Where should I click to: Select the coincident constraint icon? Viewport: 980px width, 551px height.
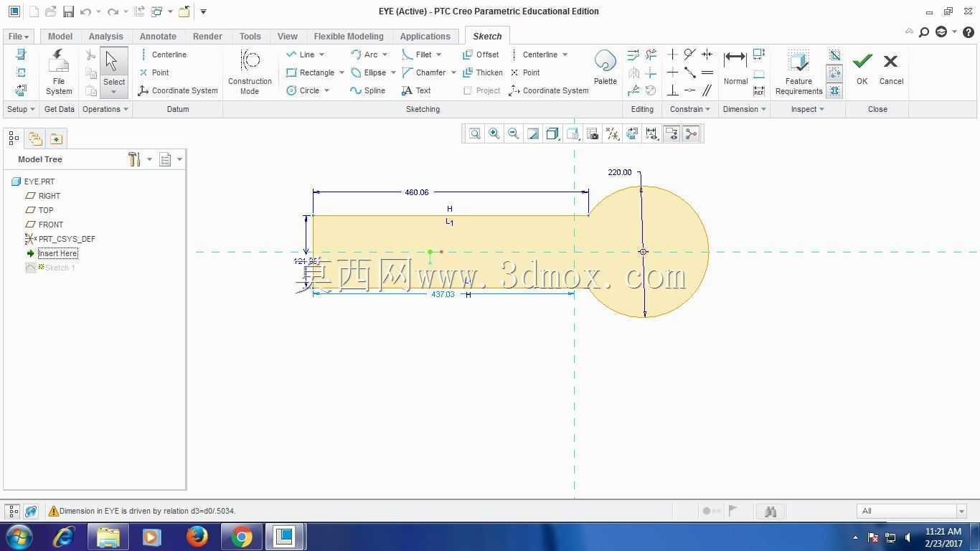coord(689,90)
